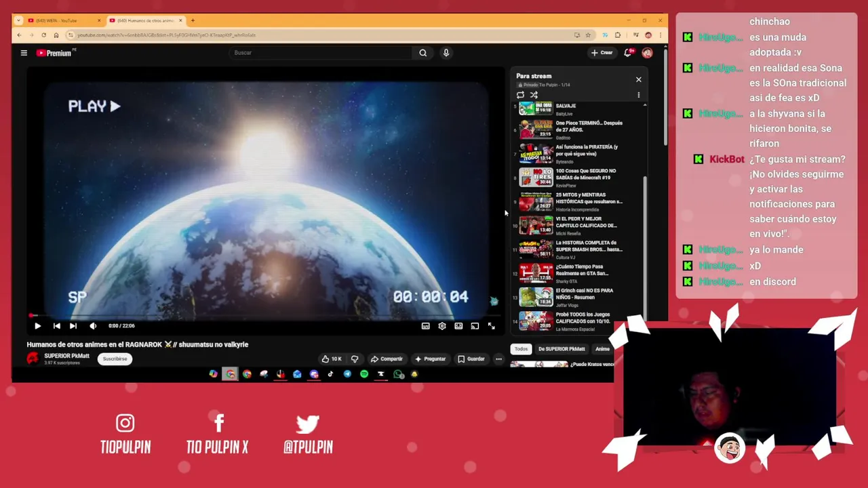Click the red video progress bar
The width and height of the screenshot is (868, 488).
(264, 316)
